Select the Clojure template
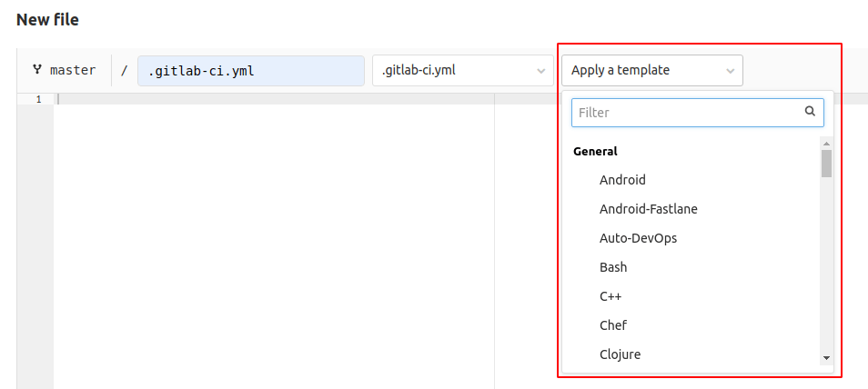Image resolution: width=868 pixels, height=389 pixels. click(620, 354)
